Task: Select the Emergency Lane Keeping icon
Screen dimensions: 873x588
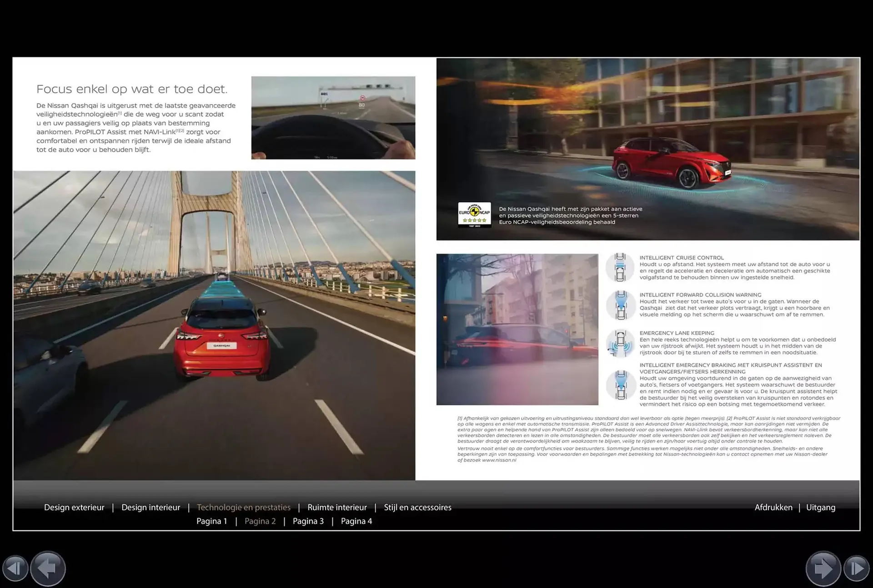Action: point(621,344)
